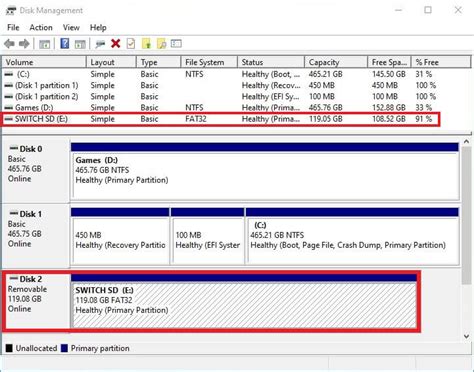The height and width of the screenshot is (372, 474).
Task: Click the red X Delete icon
Action: point(116,43)
